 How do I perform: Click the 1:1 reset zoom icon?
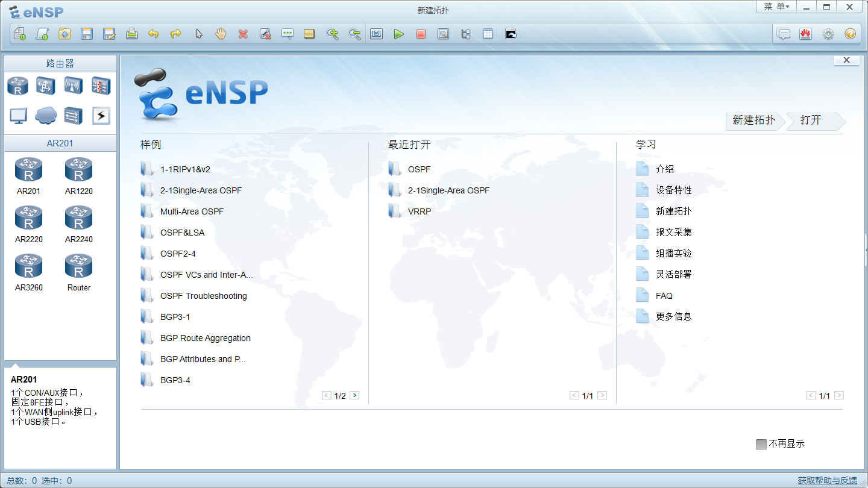pyautogui.click(x=377, y=34)
